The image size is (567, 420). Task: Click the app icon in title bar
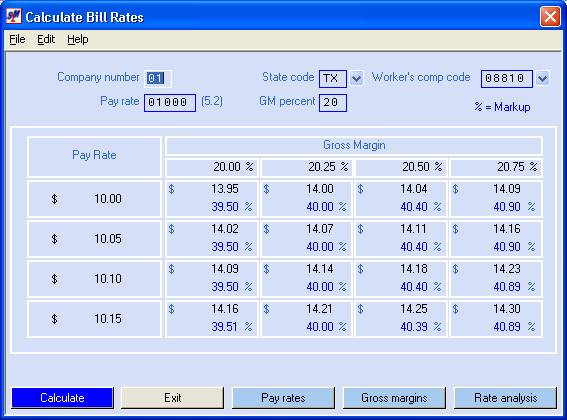tap(14, 16)
